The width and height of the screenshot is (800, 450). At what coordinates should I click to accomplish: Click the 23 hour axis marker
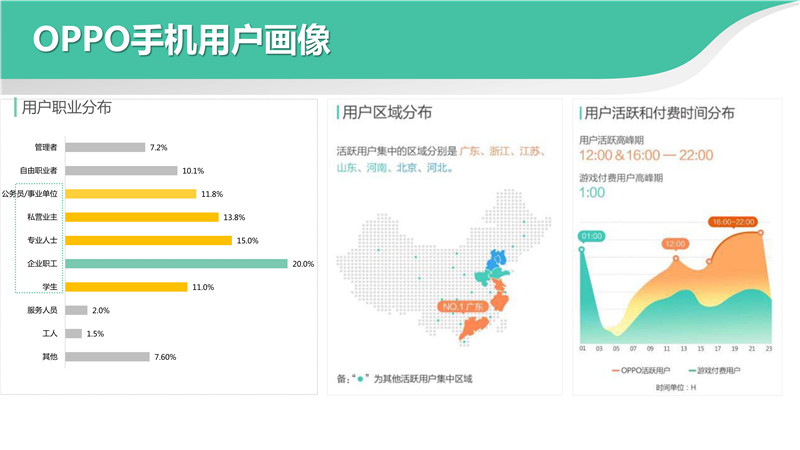(x=767, y=349)
